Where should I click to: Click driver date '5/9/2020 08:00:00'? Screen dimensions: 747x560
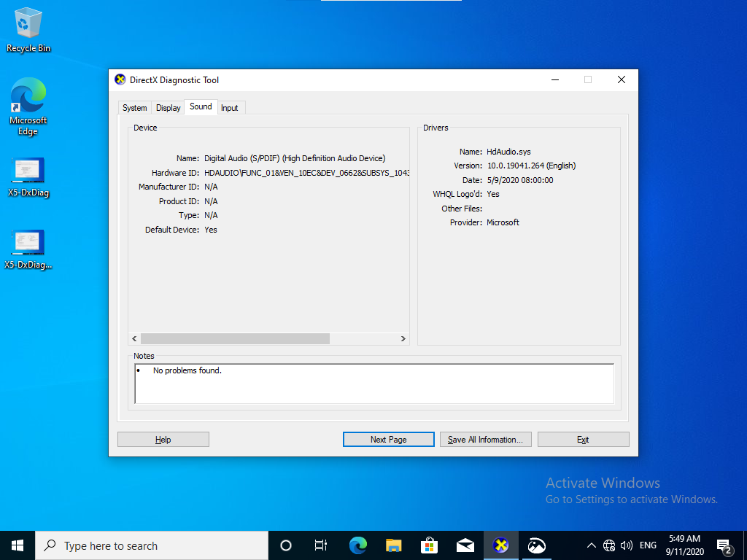point(520,180)
